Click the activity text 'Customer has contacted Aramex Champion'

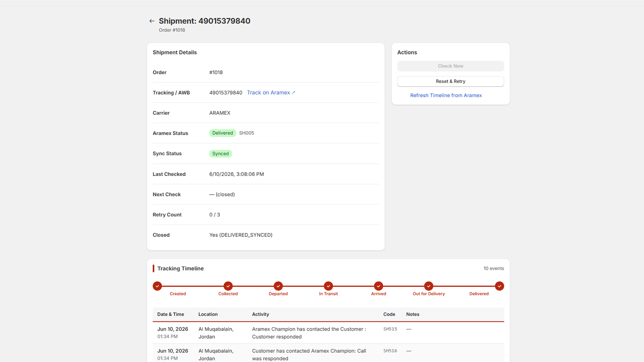(x=309, y=355)
